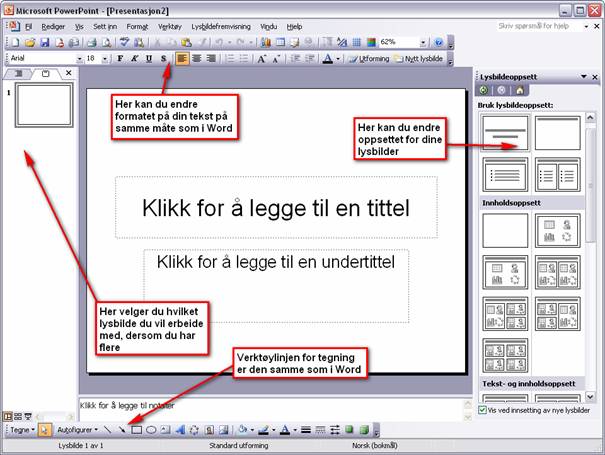Expand the line color dropdown arrow

(x=274, y=430)
